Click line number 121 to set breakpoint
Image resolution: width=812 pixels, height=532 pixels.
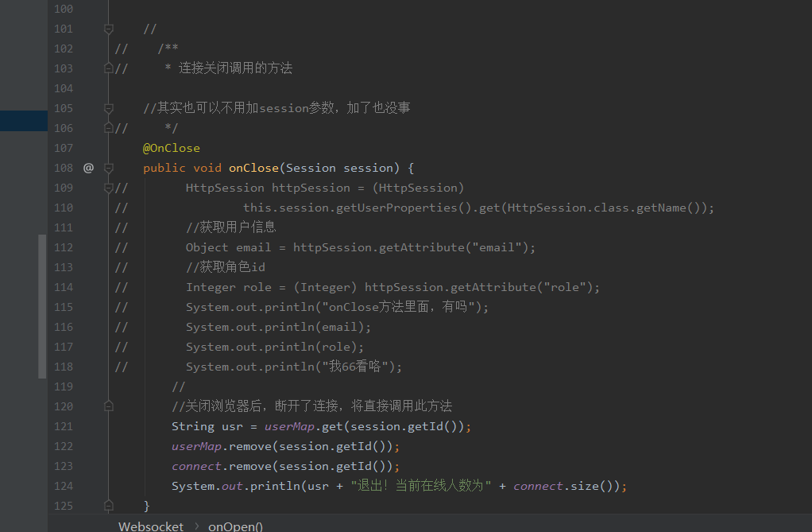[64, 427]
